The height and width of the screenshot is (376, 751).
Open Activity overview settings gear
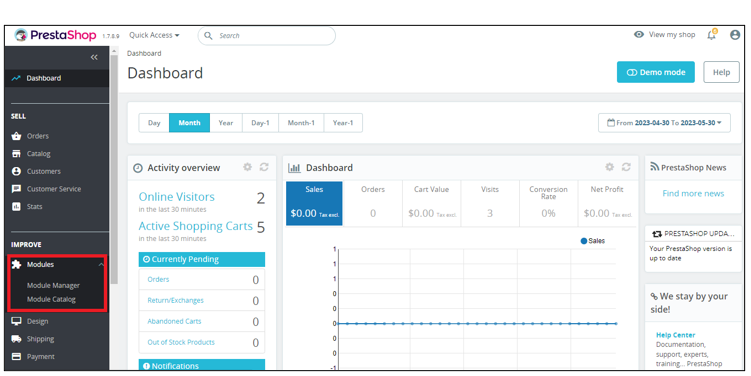tap(247, 167)
